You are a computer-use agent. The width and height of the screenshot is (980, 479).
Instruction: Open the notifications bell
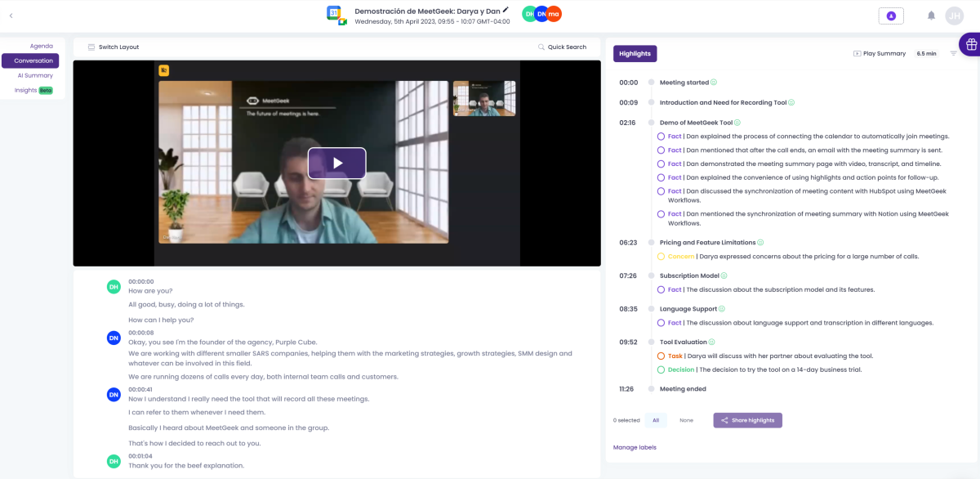point(931,16)
